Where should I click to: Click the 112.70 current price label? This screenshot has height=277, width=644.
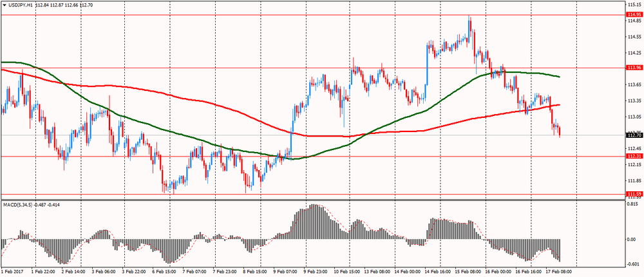[x=634, y=135]
